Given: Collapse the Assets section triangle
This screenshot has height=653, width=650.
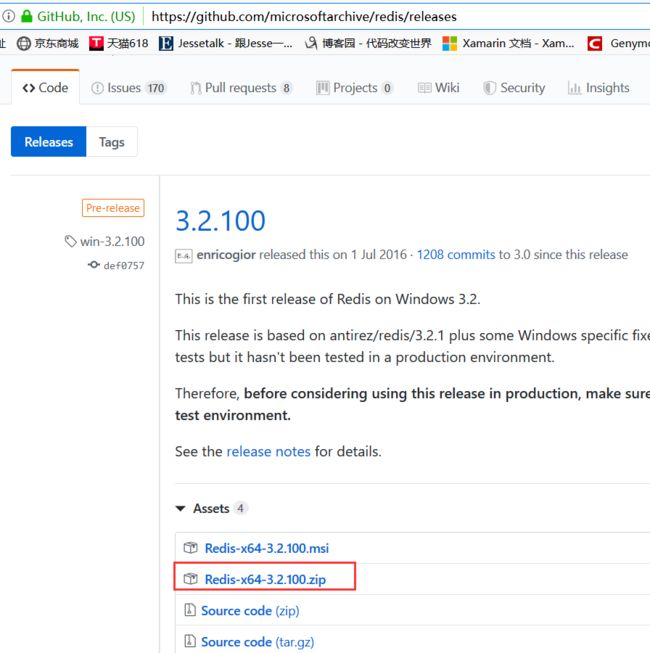Looking at the screenshot, I should pyautogui.click(x=180, y=508).
